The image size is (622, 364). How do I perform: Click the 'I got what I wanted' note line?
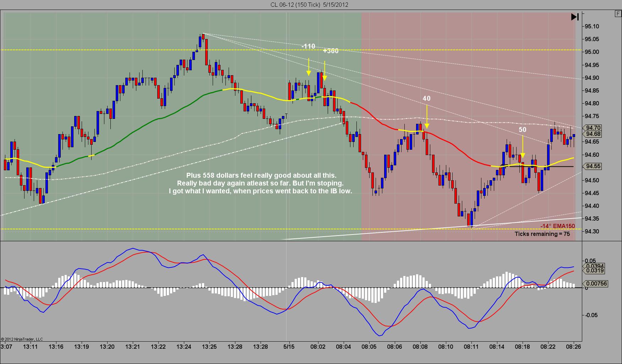[x=260, y=191]
